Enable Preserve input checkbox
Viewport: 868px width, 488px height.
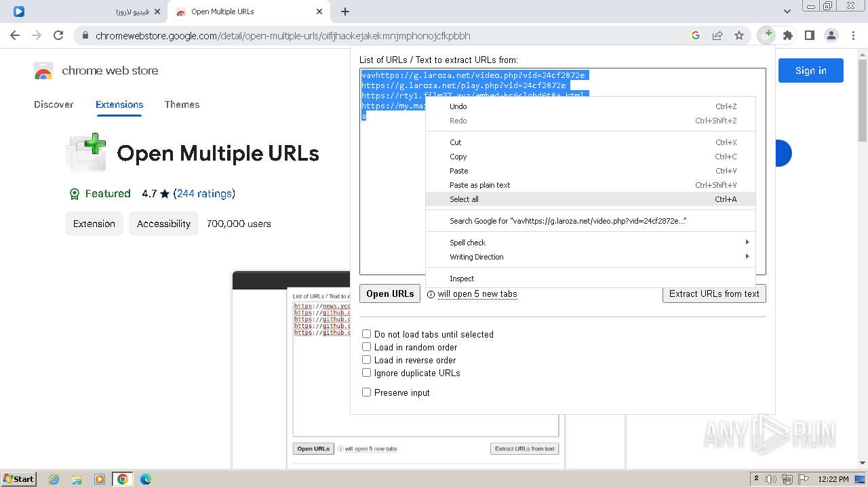pos(366,392)
